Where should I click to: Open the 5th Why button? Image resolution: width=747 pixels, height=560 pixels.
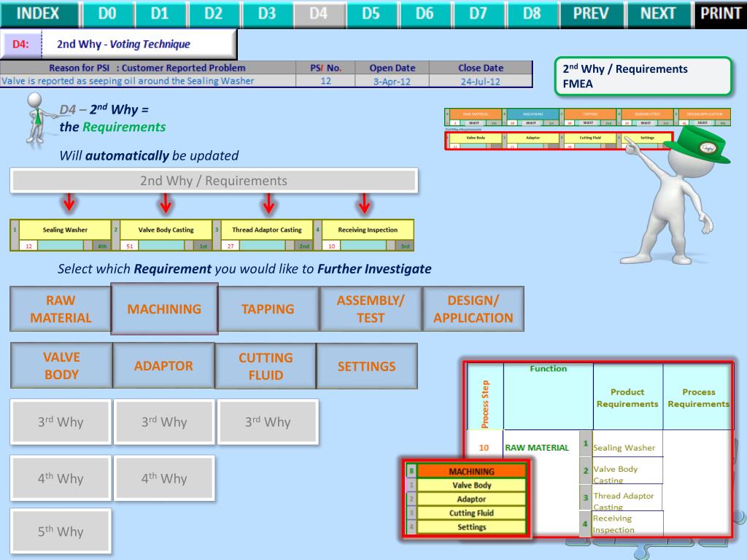coord(61,531)
